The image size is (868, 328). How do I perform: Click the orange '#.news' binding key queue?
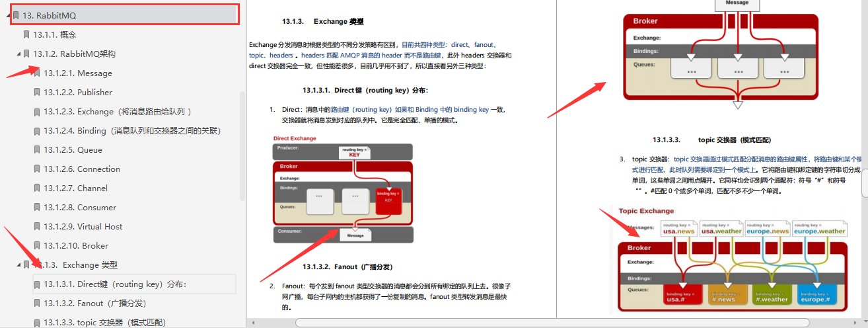[727, 295]
